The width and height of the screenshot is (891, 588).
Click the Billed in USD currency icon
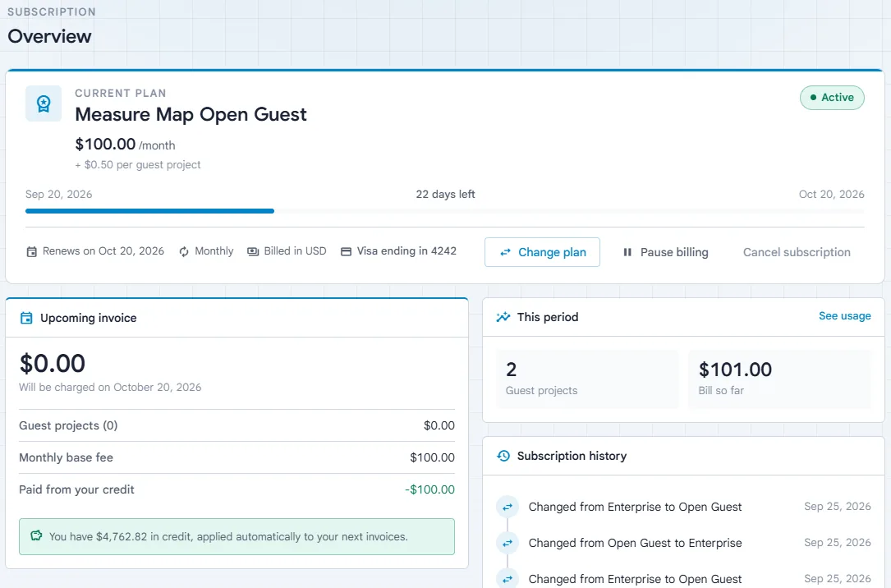(253, 251)
